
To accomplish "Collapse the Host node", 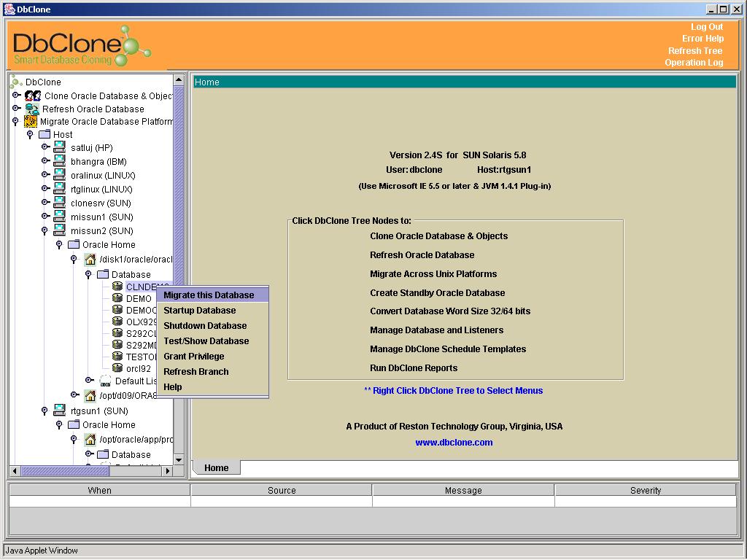I will [30, 135].
